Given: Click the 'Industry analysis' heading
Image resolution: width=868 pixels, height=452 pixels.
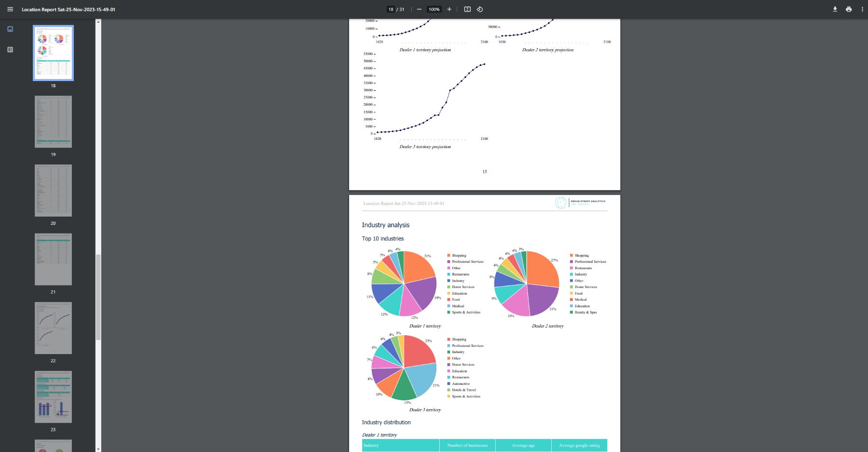Looking at the screenshot, I should (x=385, y=225).
